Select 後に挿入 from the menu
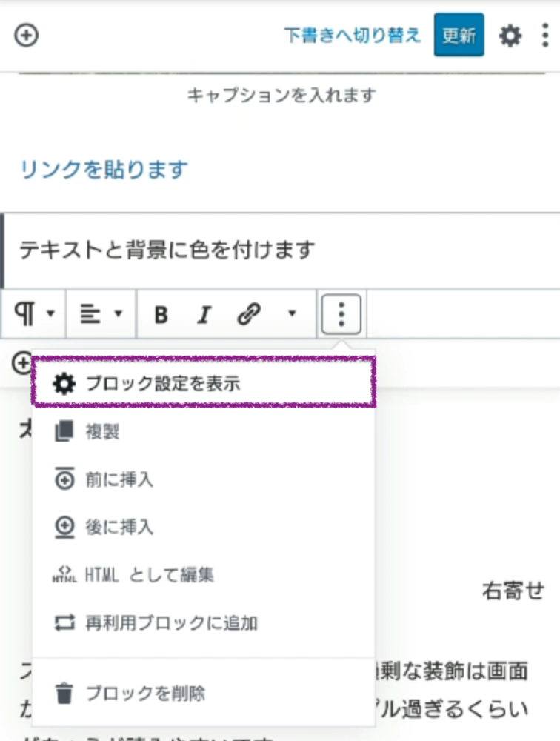This screenshot has height=741, width=560. pos(119,527)
